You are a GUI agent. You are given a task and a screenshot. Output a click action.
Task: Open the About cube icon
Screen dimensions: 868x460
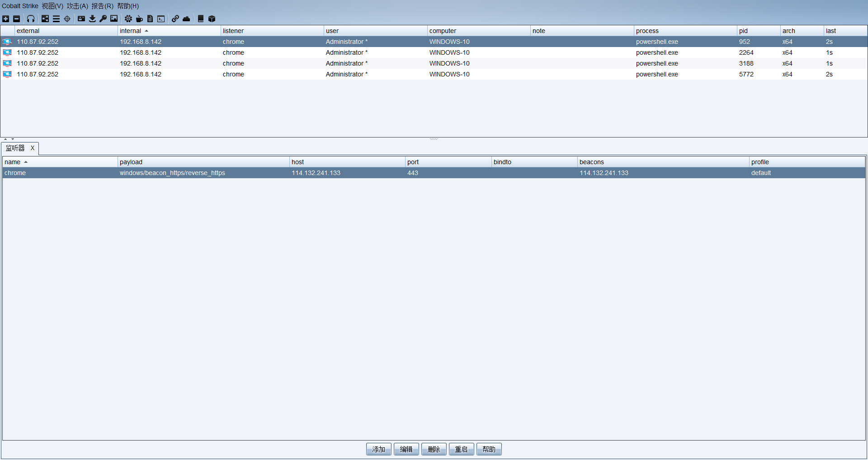click(x=212, y=19)
